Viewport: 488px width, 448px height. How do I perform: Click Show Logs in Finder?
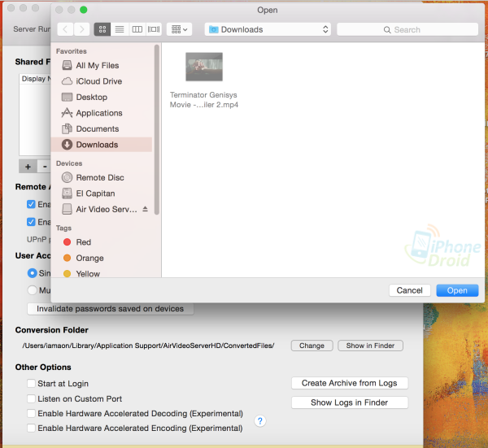point(350,402)
